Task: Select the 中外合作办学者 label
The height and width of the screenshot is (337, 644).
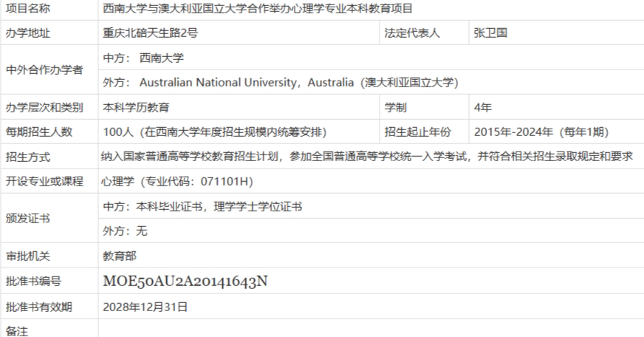Action: 44,70
